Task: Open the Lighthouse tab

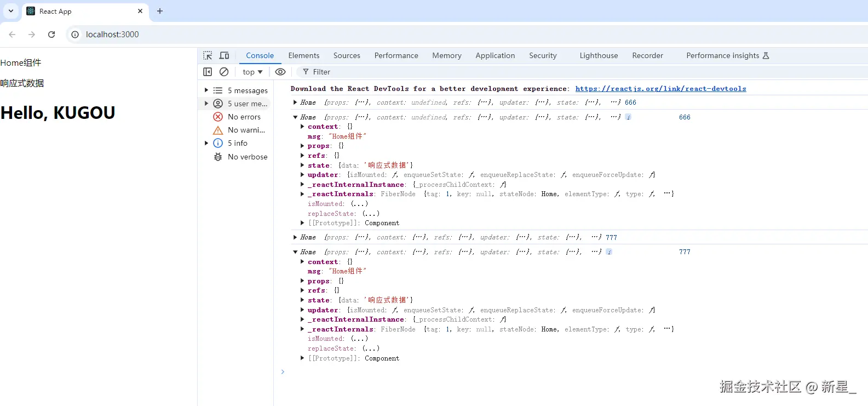Action: (599, 55)
